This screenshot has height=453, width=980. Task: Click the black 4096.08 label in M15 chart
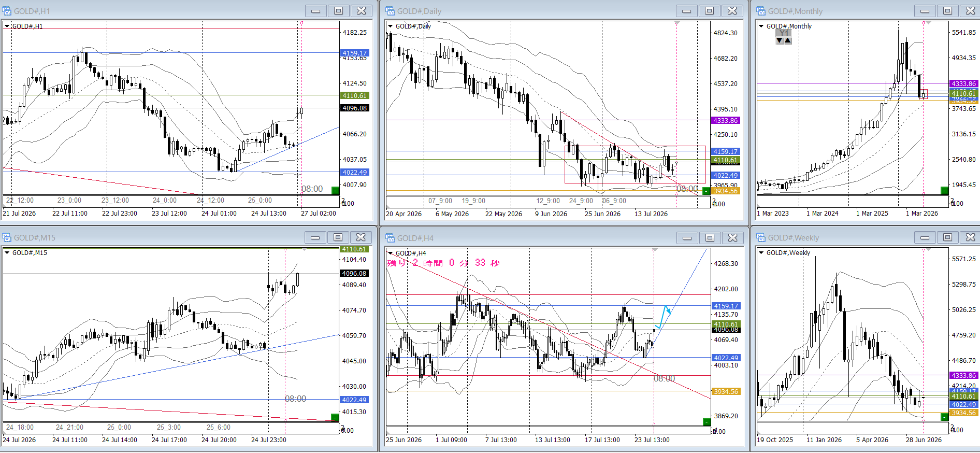click(354, 273)
